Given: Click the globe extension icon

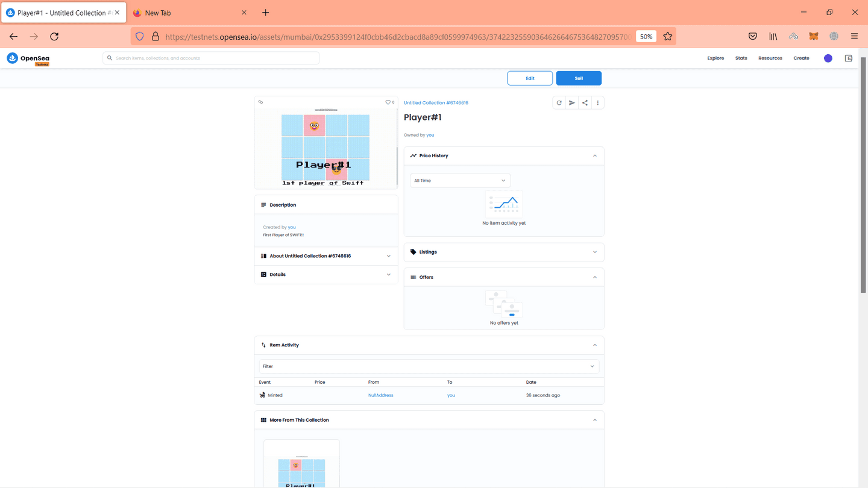Looking at the screenshot, I should 834,37.
